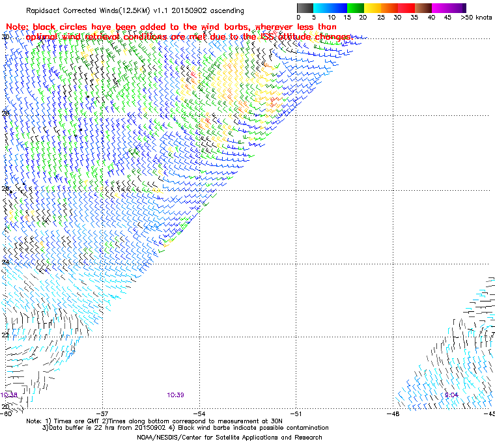Click the 24 latitude axis label

(x=5, y=262)
